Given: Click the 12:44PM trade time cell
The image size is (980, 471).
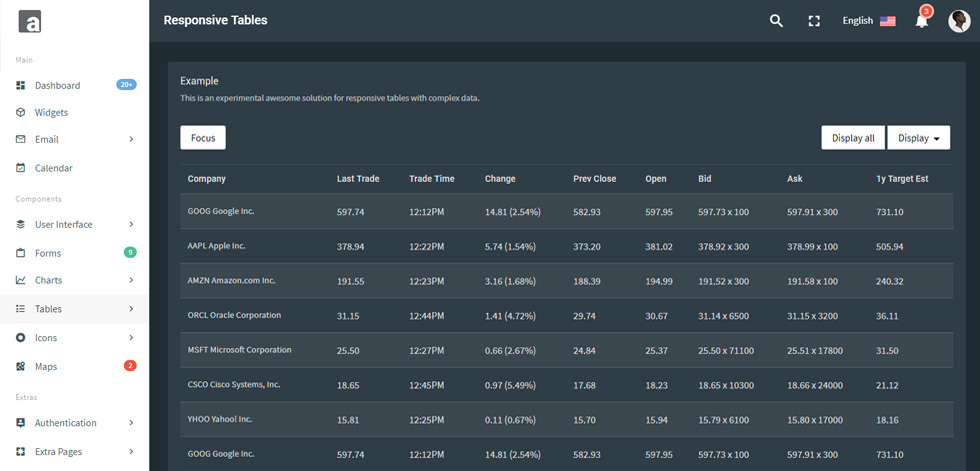Looking at the screenshot, I should [x=427, y=316].
